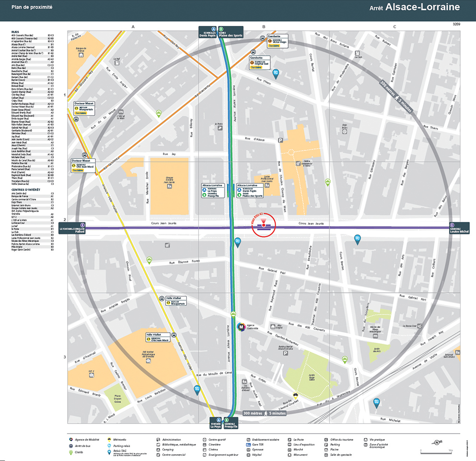Viewport: 476px width, 461px height.
Task: Click the Banque de France building icon
Action: coord(81,55)
